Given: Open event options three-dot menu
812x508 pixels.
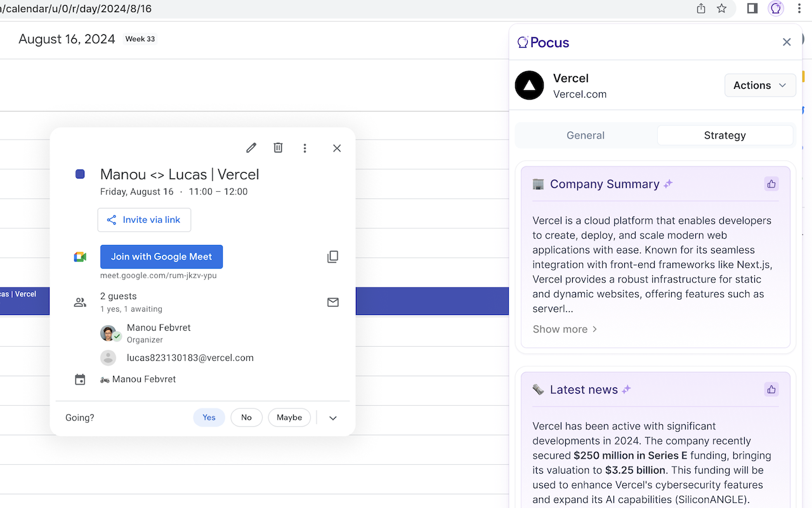Looking at the screenshot, I should (304, 148).
